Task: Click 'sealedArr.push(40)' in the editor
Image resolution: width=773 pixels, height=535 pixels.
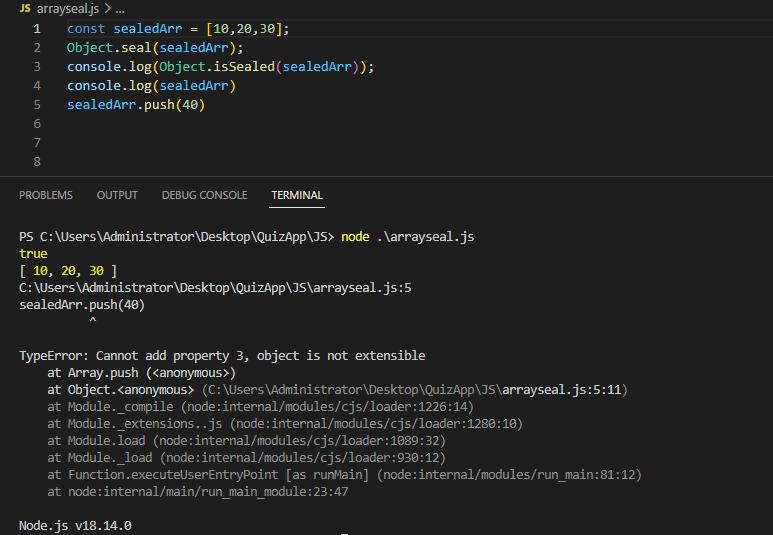Action: (x=136, y=105)
